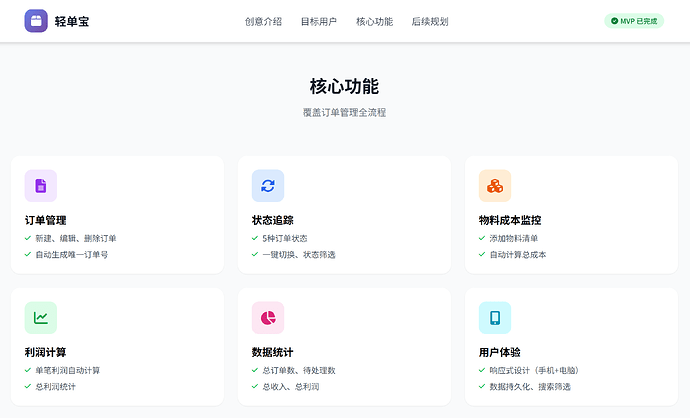Click the text 一键切换、状态筛选

(299, 255)
